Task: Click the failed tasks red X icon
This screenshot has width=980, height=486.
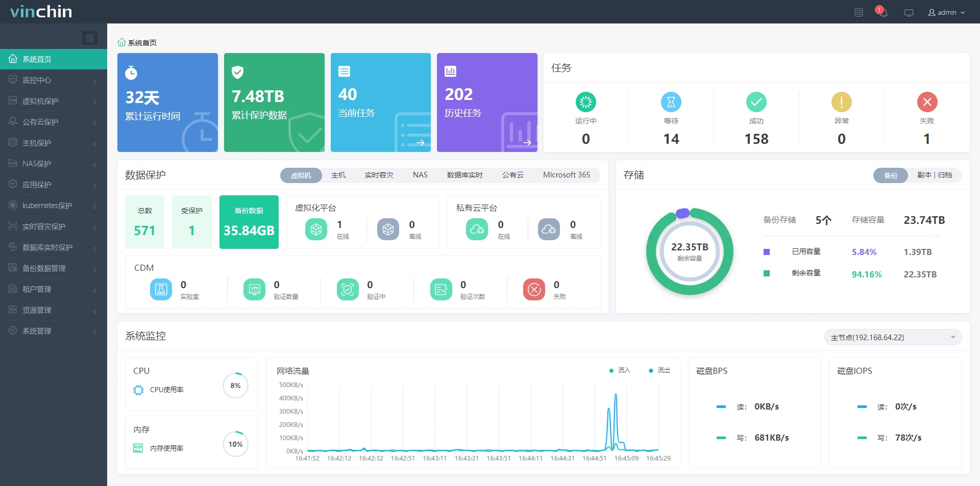Action: [x=927, y=102]
